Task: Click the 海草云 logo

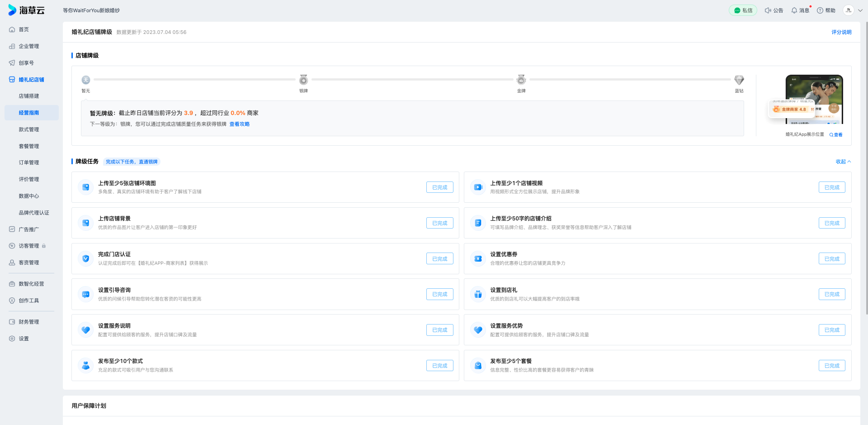Action: (x=26, y=10)
